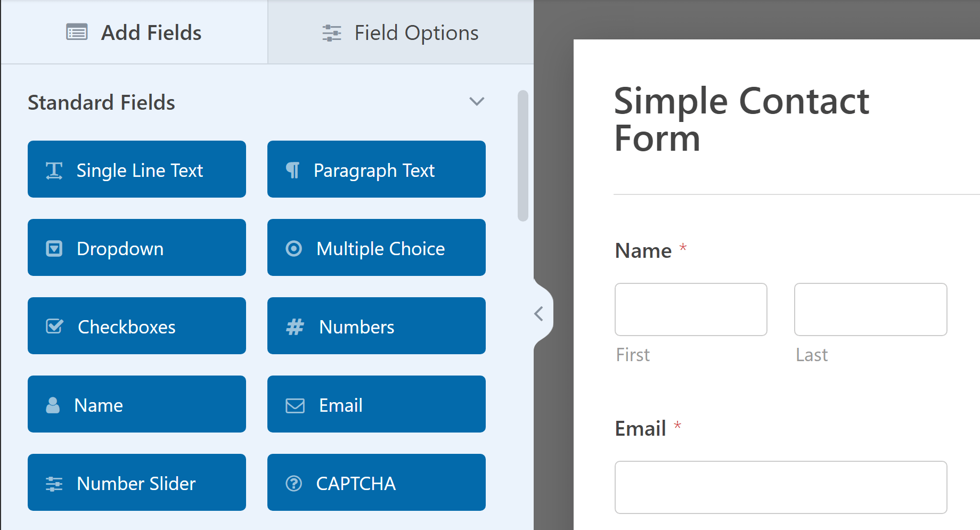Select the Single Line Text field icon
This screenshot has height=530, width=980.
coord(54,170)
